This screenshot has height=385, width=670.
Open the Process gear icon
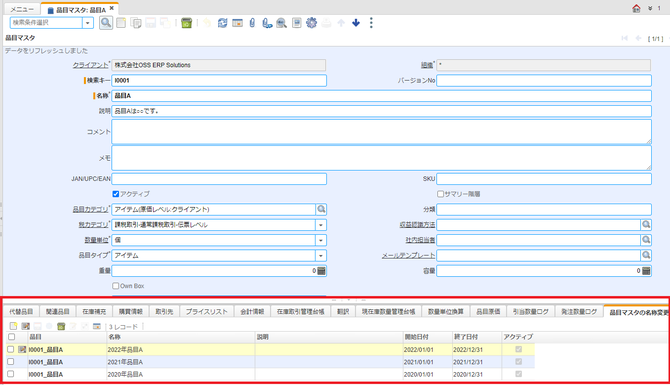click(311, 23)
